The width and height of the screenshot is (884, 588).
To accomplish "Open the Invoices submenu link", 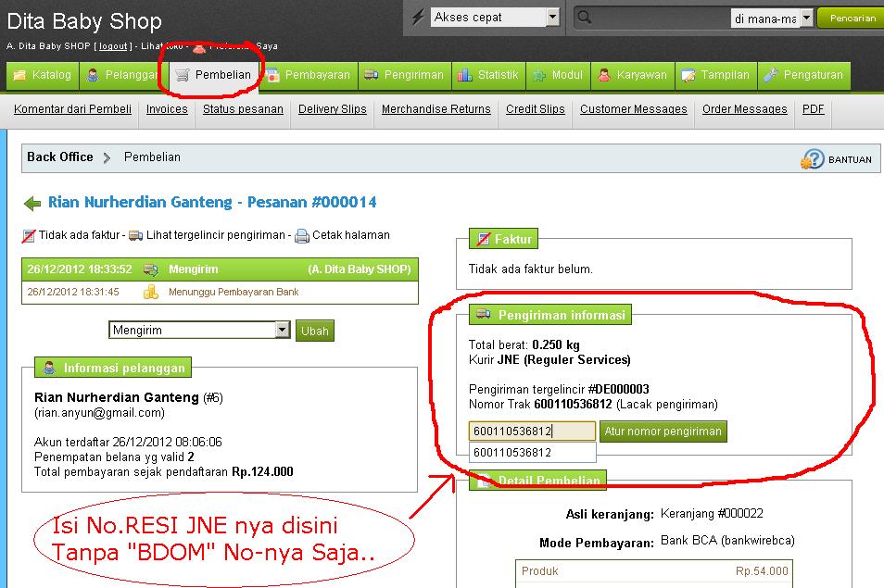I will pyautogui.click(x=167, y=108).
